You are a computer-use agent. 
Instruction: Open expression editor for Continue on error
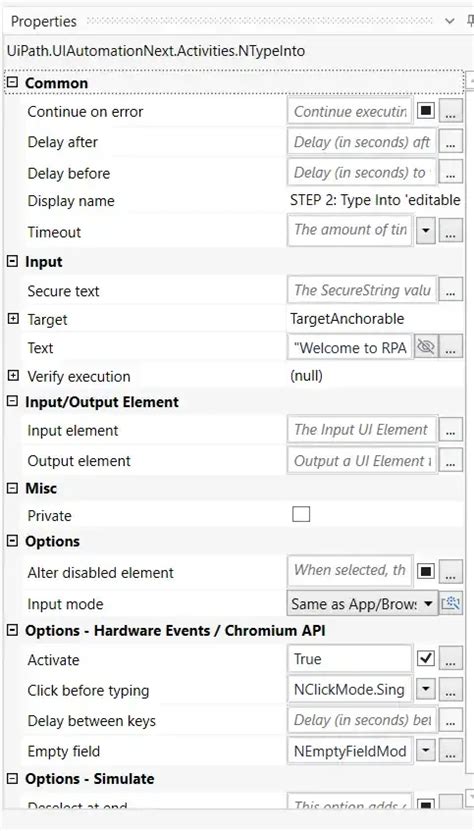(x=450, y=112)
